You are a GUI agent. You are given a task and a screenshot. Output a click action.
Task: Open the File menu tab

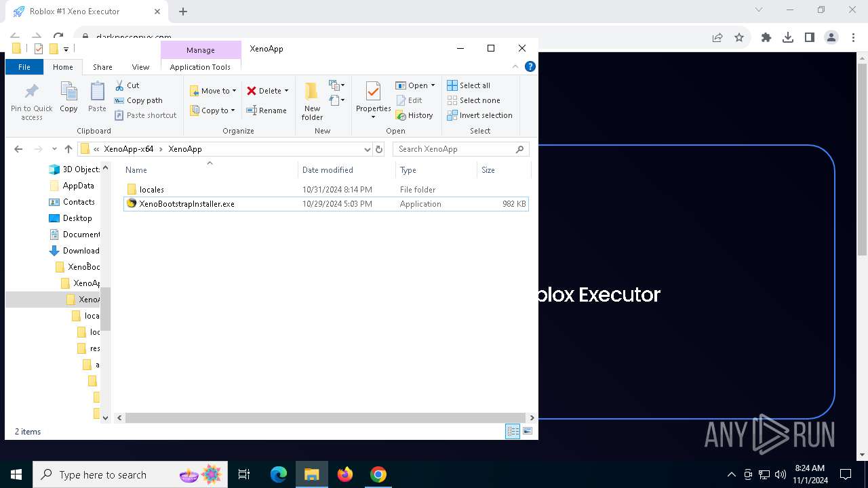click(x=24, y=67)
